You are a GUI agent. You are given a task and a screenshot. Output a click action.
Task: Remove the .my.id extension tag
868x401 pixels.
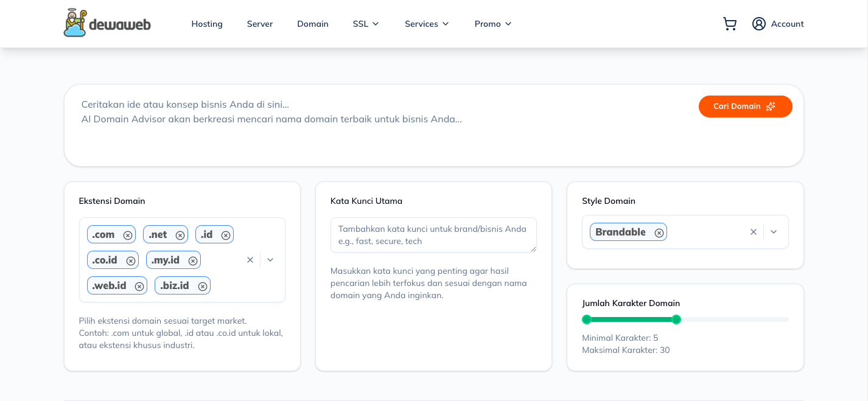pyautogui.click(x=193, y=260)
